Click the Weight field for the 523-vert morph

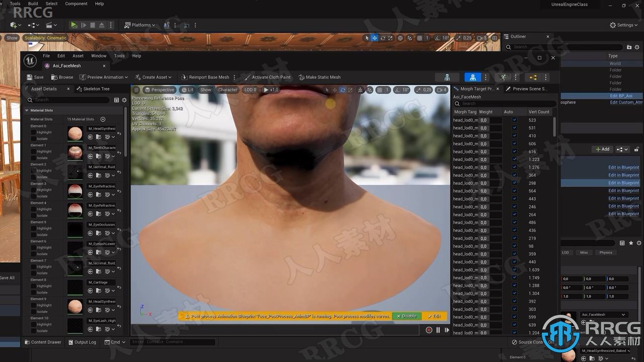[x=490, y=120]
